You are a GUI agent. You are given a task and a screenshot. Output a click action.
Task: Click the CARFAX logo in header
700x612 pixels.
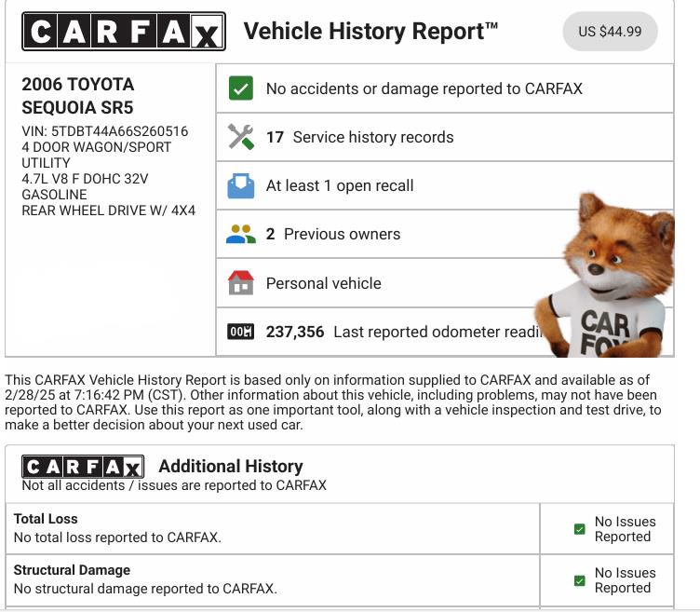123,32
